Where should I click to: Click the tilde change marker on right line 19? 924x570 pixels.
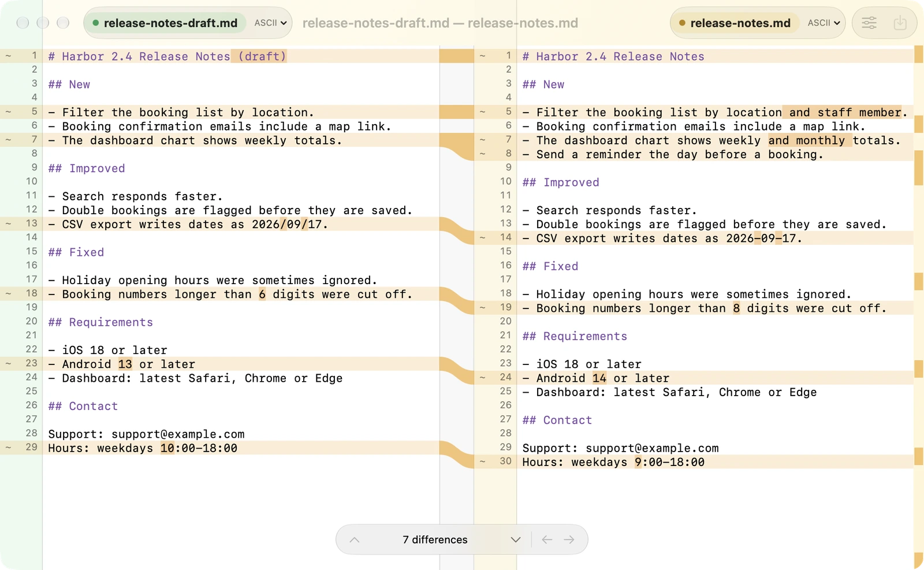click(482, 308)
